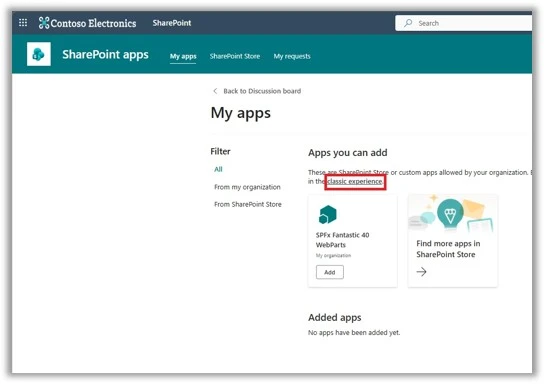This screenshot has height=384, width=544.
Task: Click the My apps page heading
Action: click(240, 113)
